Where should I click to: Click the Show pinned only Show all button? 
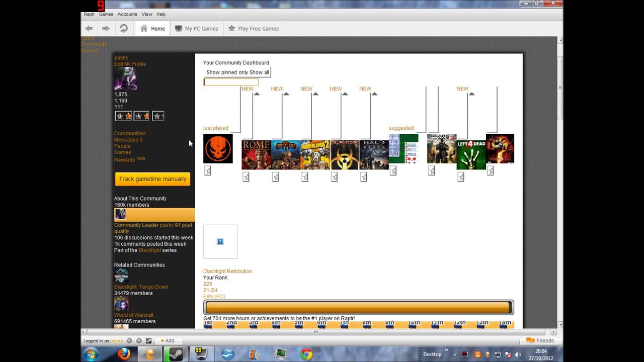pos(237,72)
